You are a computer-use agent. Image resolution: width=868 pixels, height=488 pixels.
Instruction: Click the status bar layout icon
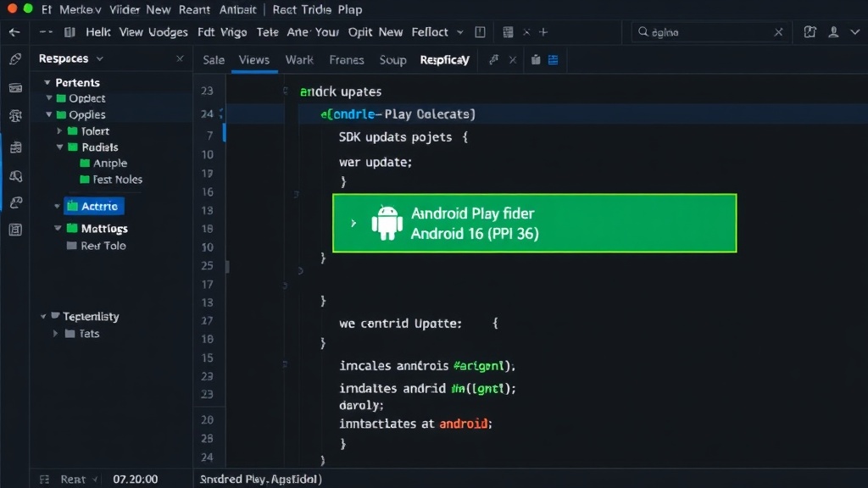[45, 480]
